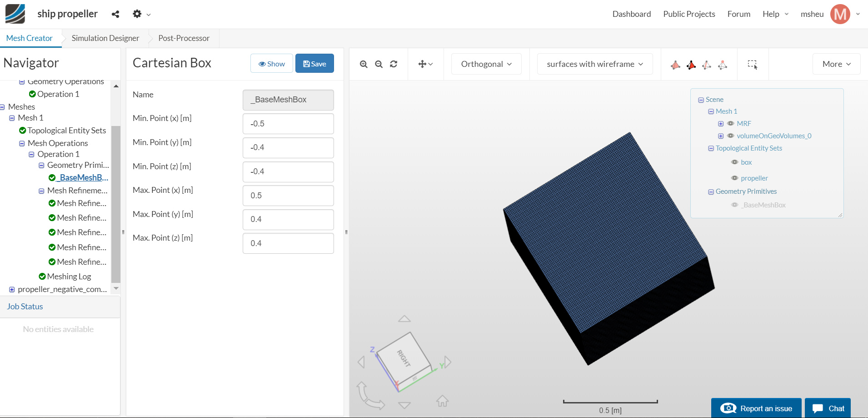
Task: Hide the propeller entity set
Action: pyautogui.click(x=734, y=178)
